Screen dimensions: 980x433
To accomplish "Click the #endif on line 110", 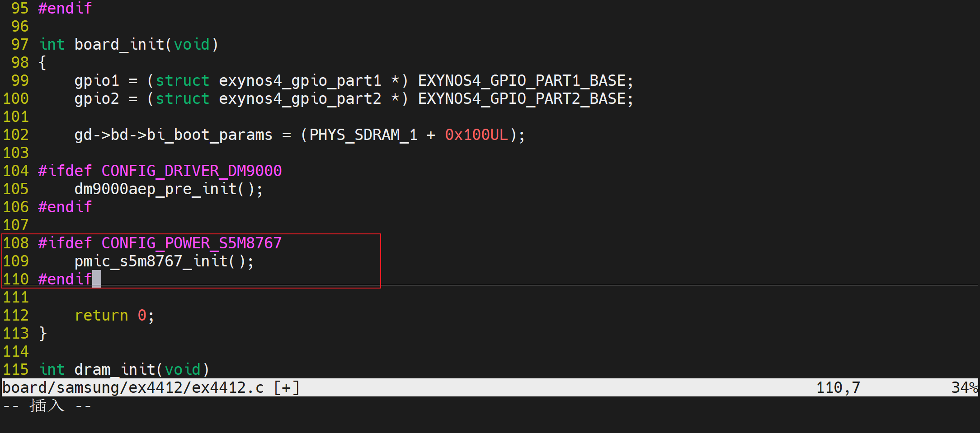I will (65, 279).
